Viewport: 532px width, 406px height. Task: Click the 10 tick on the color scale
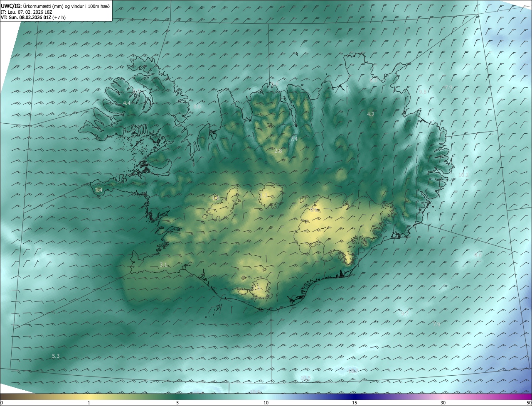tap(266, 403)
